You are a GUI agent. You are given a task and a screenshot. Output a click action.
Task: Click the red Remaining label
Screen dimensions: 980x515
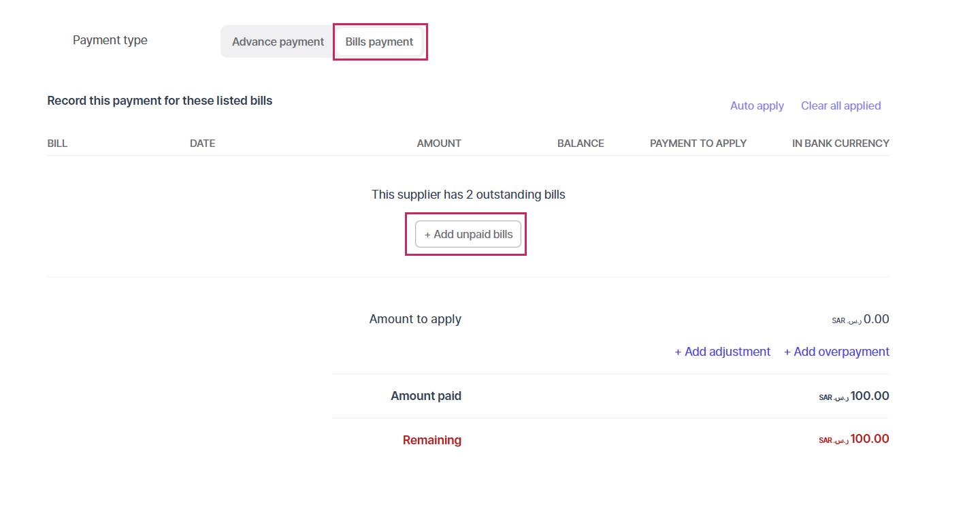pyautogui.click(x=431, y=440)
